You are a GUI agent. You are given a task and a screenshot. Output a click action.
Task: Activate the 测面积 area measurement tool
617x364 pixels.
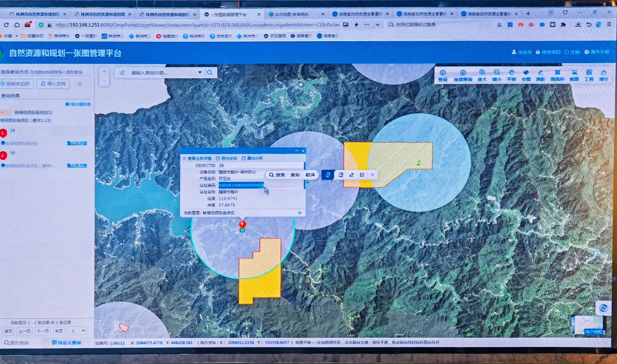[x=557, y=75]
